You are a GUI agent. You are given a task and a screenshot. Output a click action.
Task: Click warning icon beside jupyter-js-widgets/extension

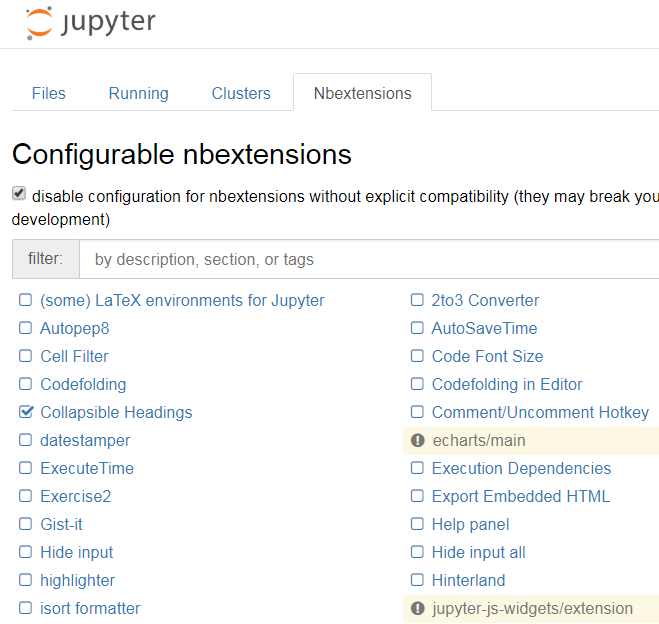click(x=419, y=609)
